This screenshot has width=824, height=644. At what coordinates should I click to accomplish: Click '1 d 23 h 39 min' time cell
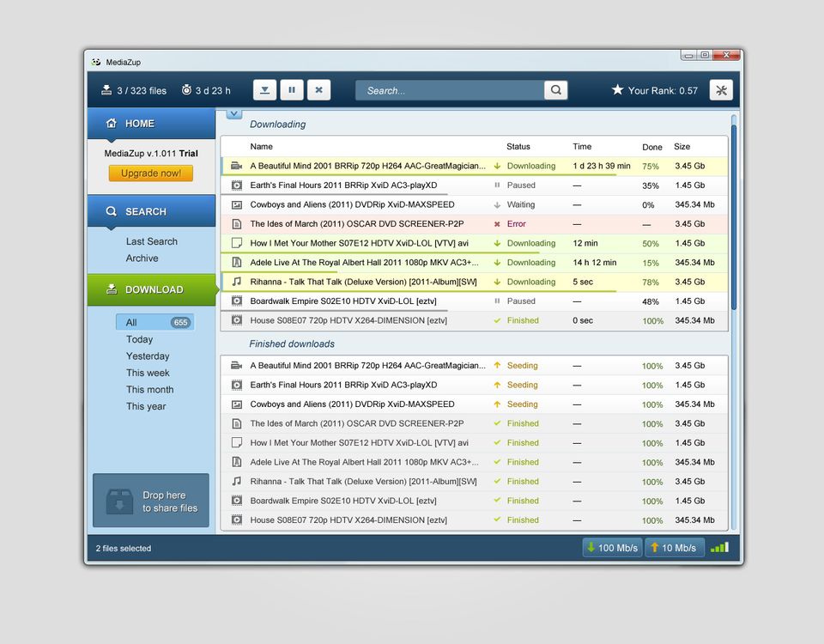click(x=602, y=166)
